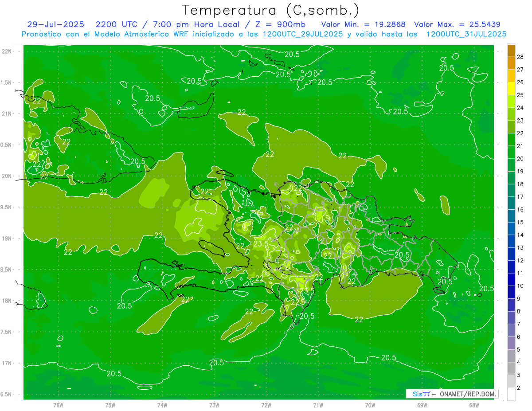Click the colorbar swatch labeled 8

[x=511, y=305]
